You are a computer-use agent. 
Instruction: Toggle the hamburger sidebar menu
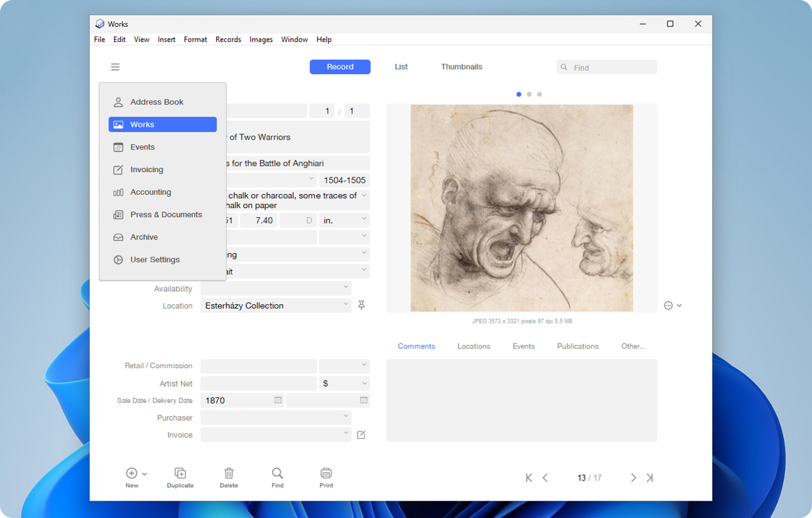pos(115,67)
